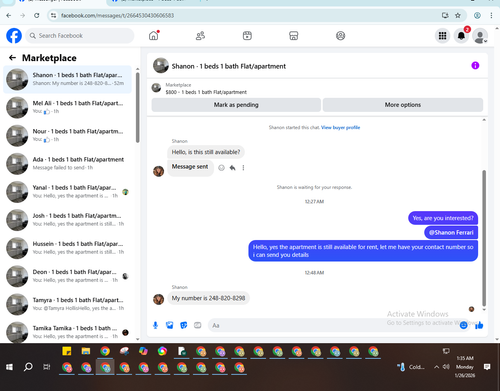Image resolution: width=500 pixels, height=391 pixels.
Task: Click the chat scroll-up arrow
Action: click(x=484, y=120)
